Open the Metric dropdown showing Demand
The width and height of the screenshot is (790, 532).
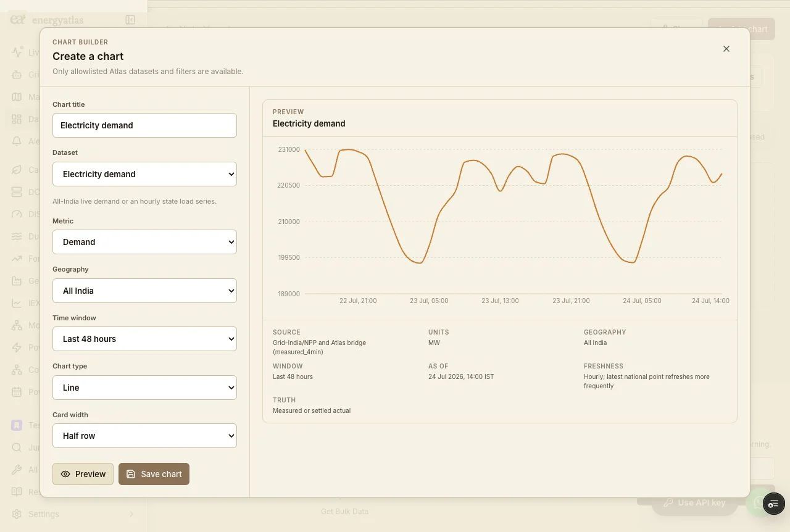pos(144,242)
